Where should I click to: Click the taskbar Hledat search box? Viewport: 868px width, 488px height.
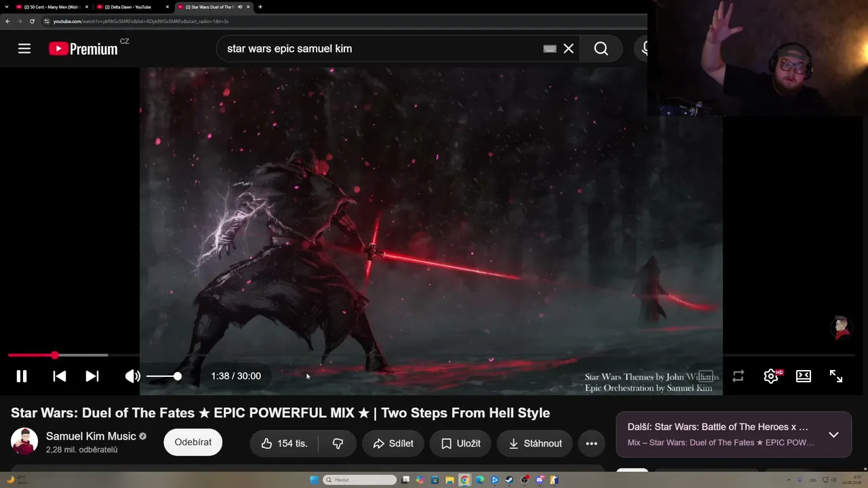tap(359, 480)
